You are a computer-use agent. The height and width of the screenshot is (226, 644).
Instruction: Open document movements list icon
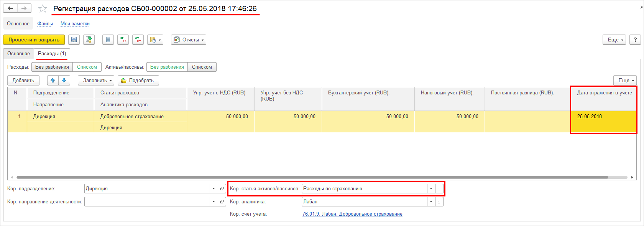(x=108, y=40)
